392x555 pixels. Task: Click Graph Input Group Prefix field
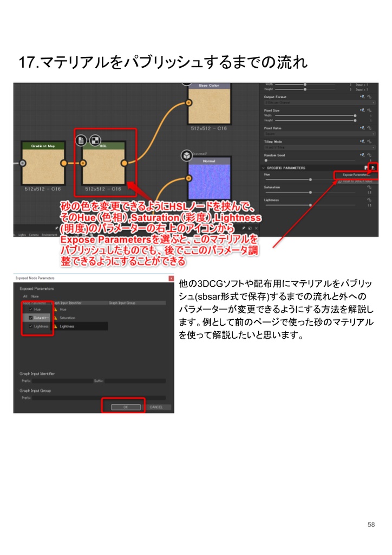coord(99,398)
